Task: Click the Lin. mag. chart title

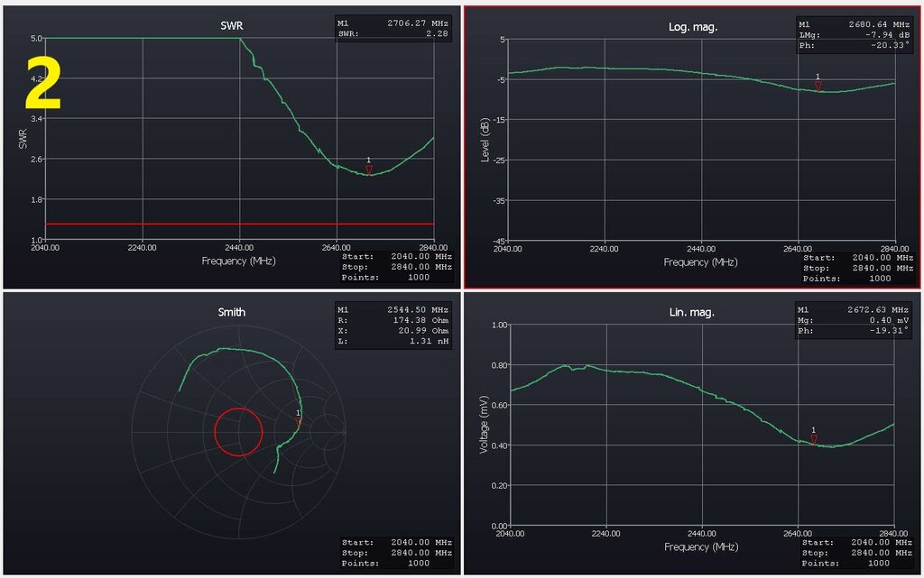Action: (x=693, y=313)
